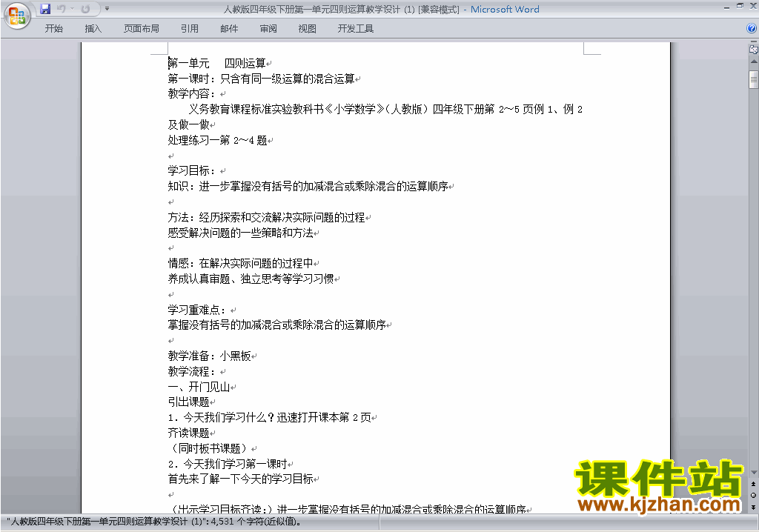Click the line 方法:经历探索和交流解决实际问题的过程
This screenshot has height=532, width=759.
(x=266, y=217)
